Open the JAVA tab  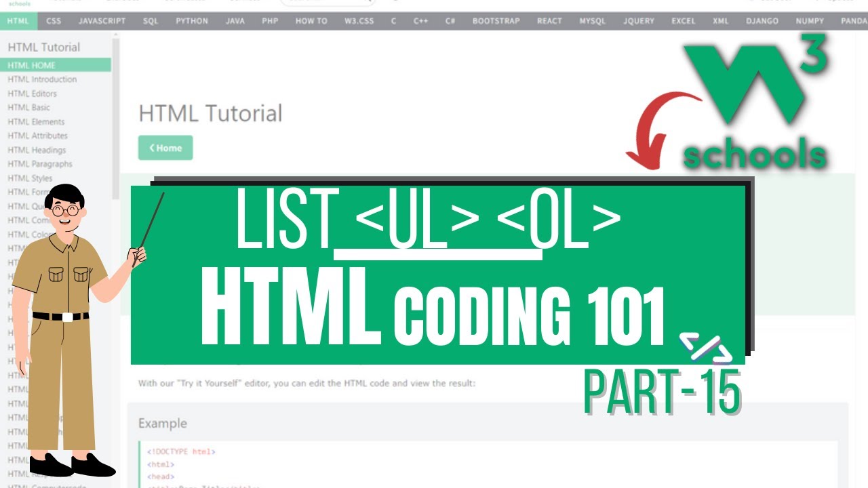(x=235, y=21)
